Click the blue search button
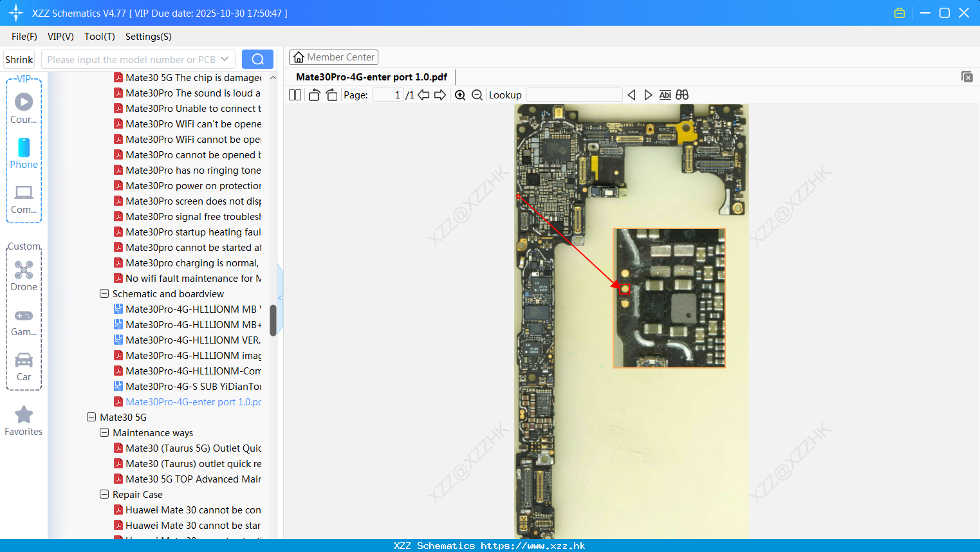This screenshot has width=980, height=552. [x=257, y=59]
